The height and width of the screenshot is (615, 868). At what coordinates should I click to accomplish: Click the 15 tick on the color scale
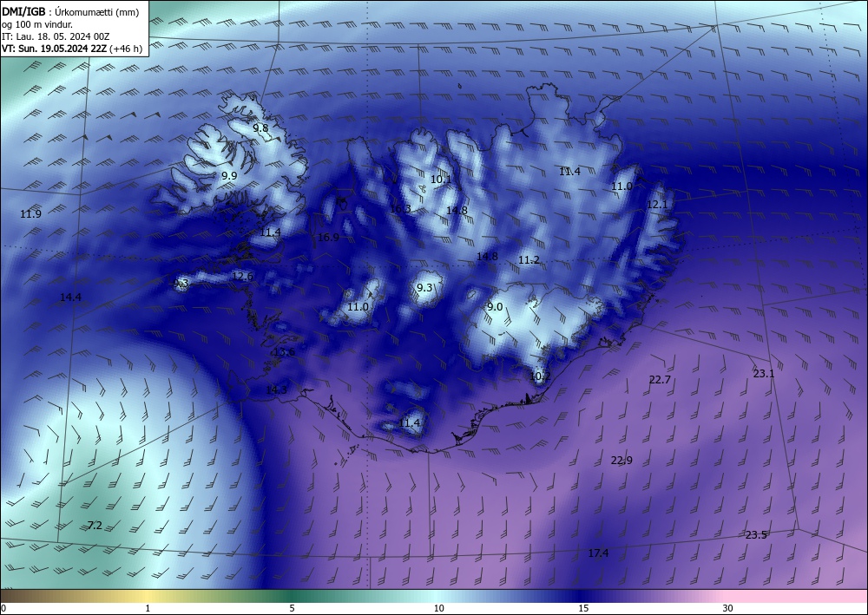(583, 608)
